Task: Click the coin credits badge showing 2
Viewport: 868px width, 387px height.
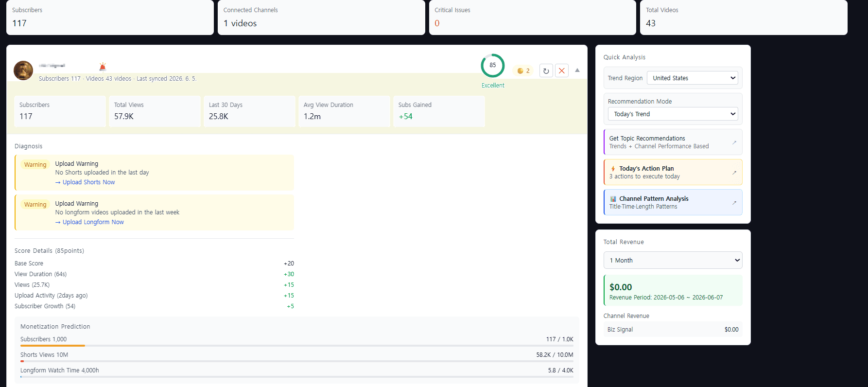Action: 523,71
